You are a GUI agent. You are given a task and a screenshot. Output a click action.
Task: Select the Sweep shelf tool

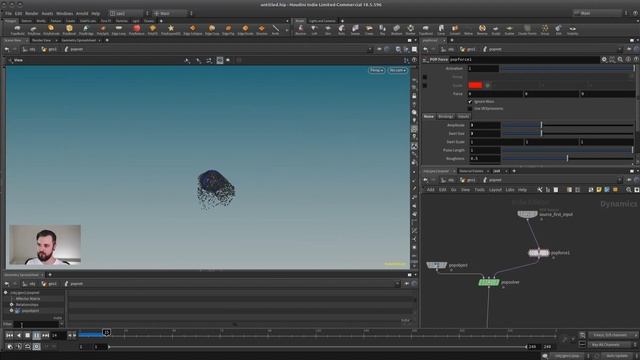point(355,29)
